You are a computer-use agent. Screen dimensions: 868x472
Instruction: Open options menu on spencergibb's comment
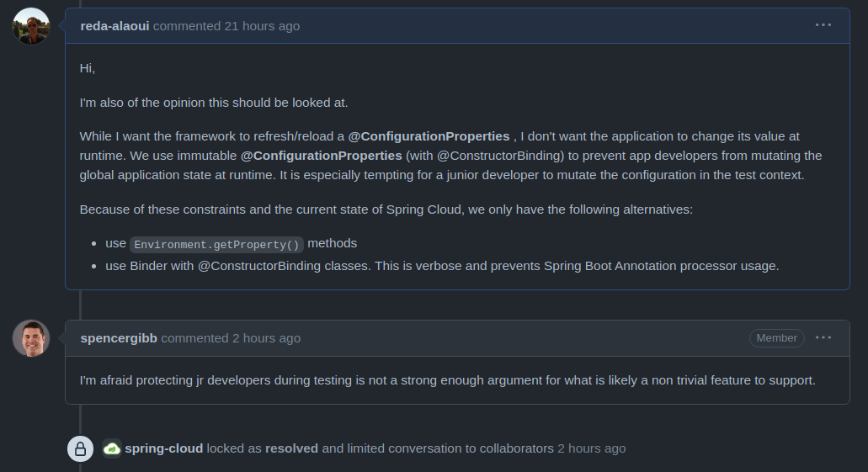(x=823, y=337)
